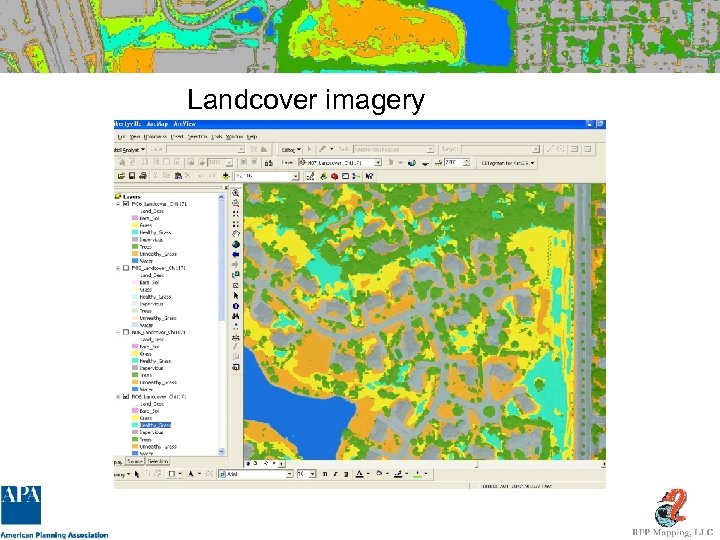Open the Drawing rectangle shape dropdown arrow
Screen dimensions: 720x540
(x=180, y=474)
